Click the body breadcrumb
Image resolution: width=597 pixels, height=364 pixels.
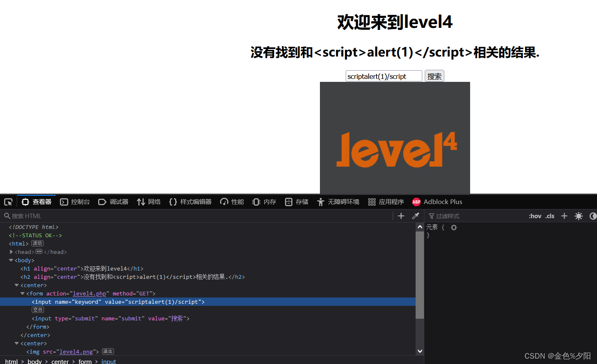pos(35,362)
